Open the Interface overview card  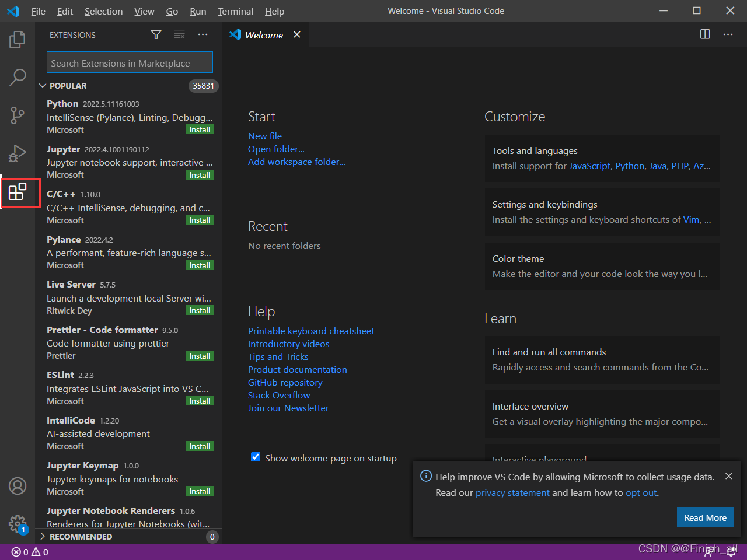[602, 414]
